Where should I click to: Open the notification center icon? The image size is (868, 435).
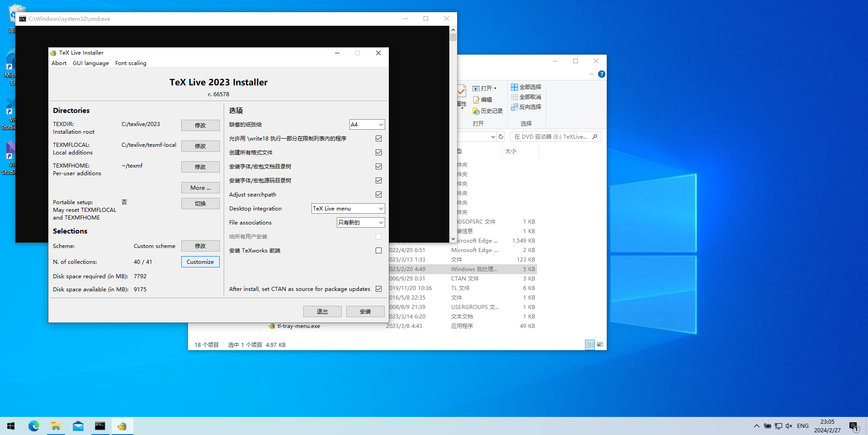pos(854,426)
